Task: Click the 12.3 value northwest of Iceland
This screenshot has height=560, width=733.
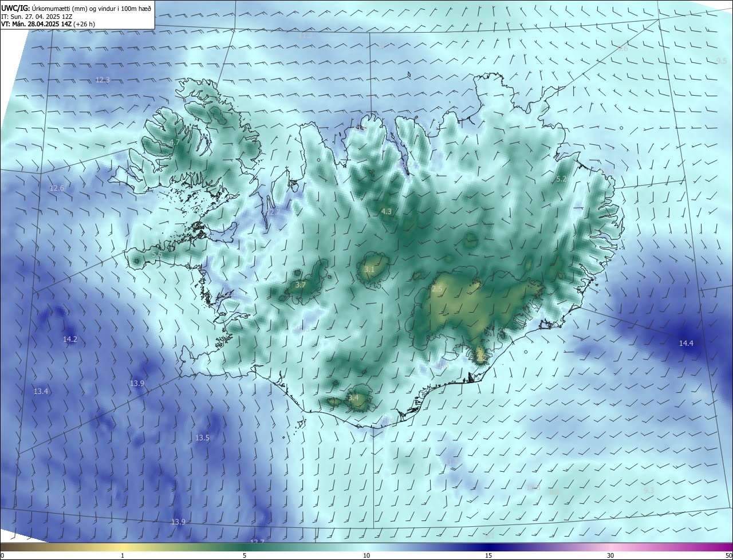Action: coord(103,80)
